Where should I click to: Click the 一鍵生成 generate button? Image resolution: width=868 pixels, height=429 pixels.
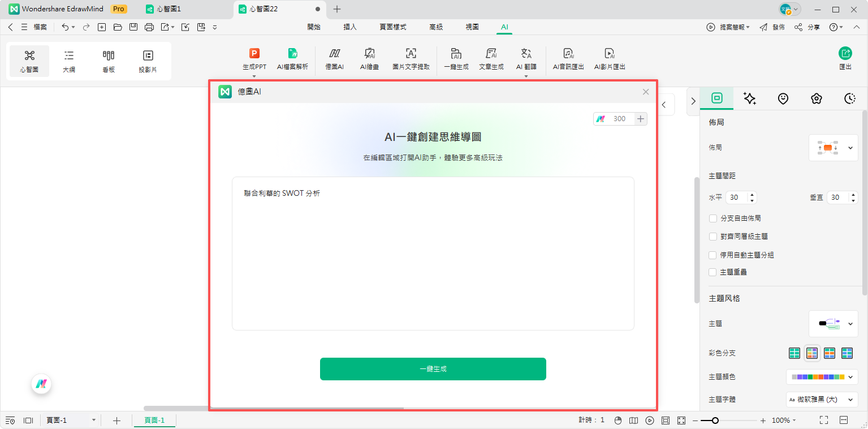(x=433, y=368)
